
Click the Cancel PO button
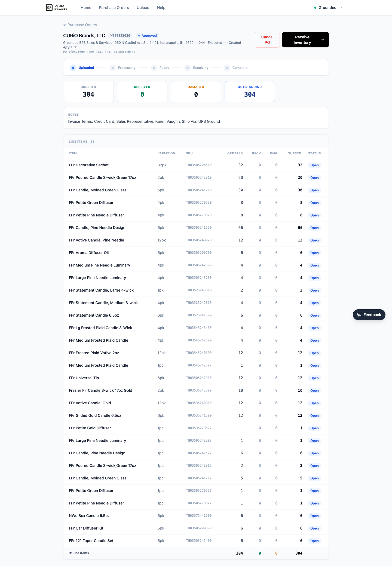tap(267, 40)
